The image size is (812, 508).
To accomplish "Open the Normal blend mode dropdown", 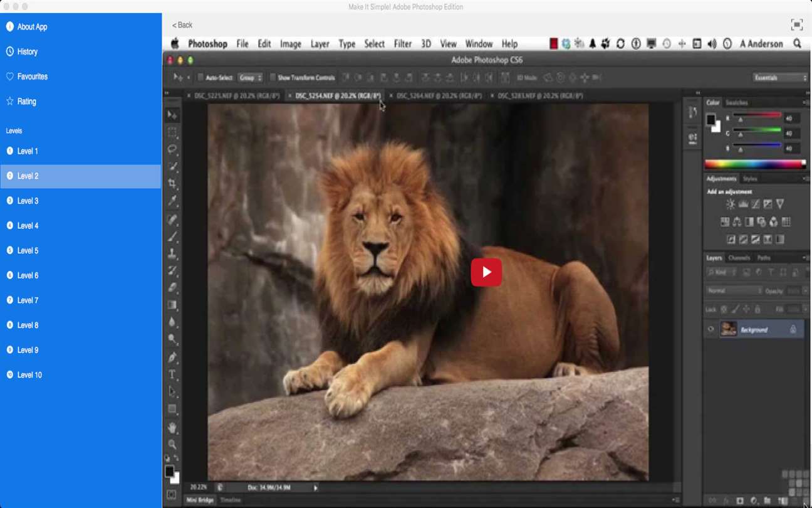I will click(733, 291).
